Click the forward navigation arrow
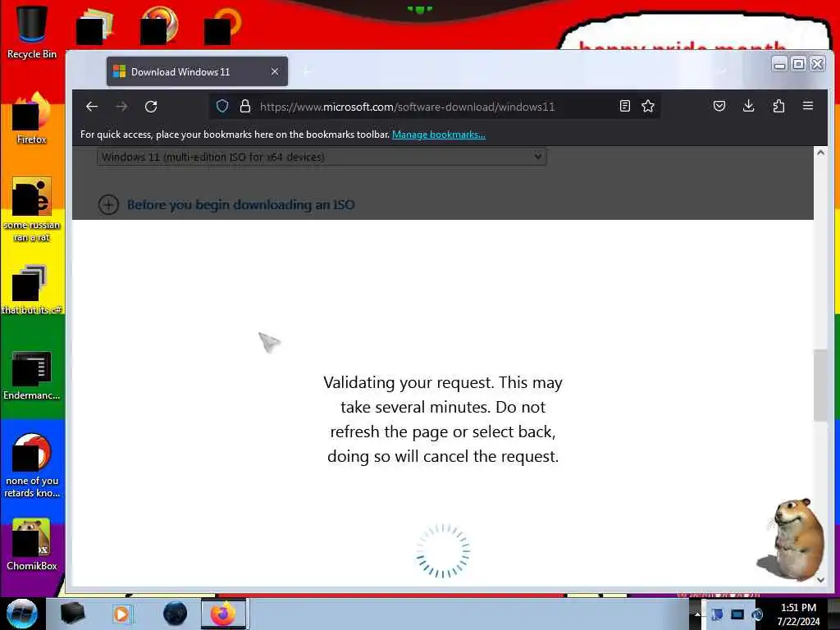Image resolution: width=840 pixels, height=630 pixels. point(121,107)
